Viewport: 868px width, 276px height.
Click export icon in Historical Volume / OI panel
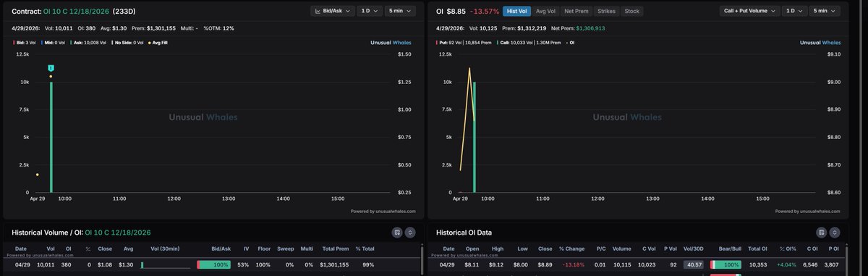point(397,233)
